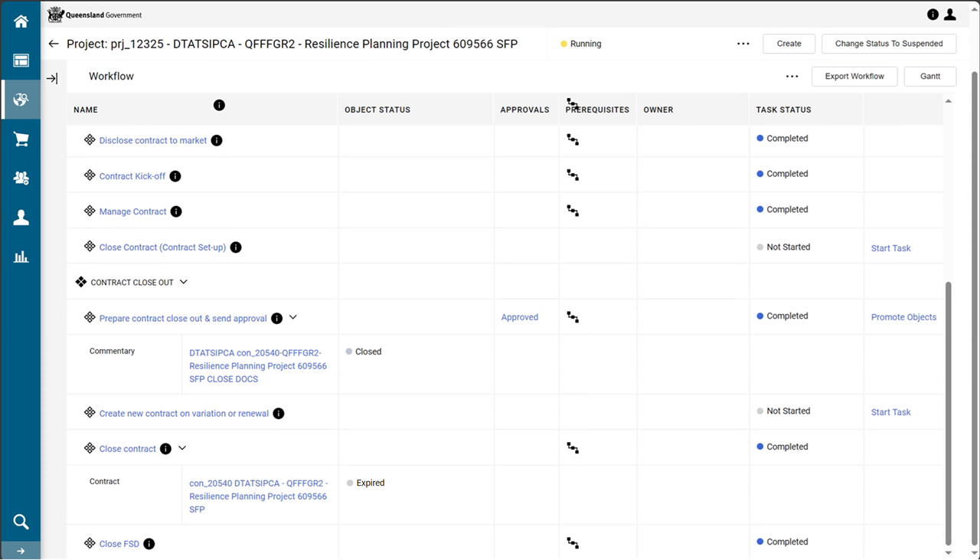The width and height of the screenshot is (980, 560).
Task: Open the Disclose contract to market task
Action: point(153,140)
